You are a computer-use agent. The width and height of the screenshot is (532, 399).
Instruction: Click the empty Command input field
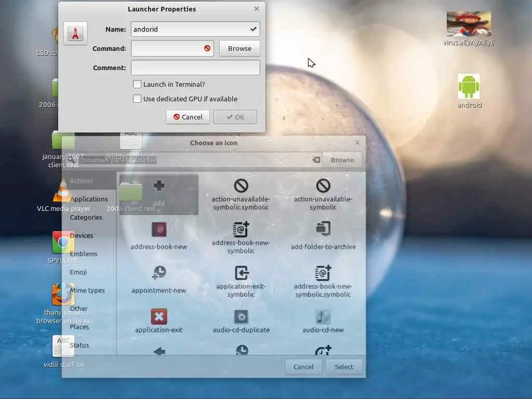tap(172, 48)
